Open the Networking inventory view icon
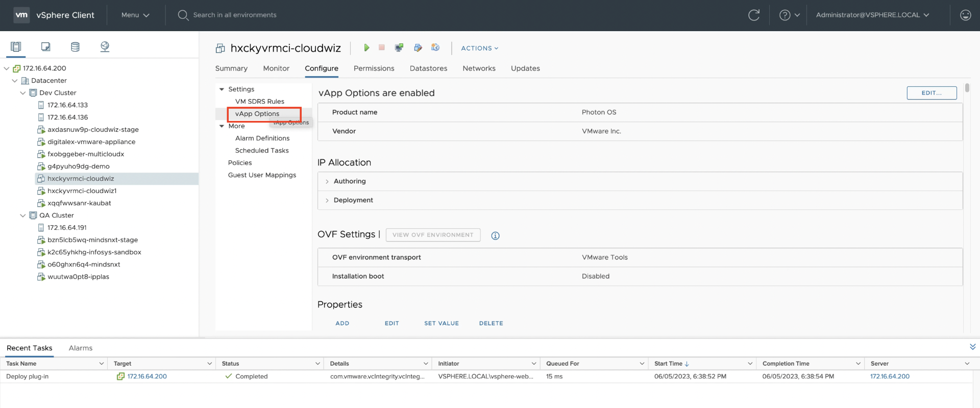Screen dimensions: 980x408 (105, 47)
